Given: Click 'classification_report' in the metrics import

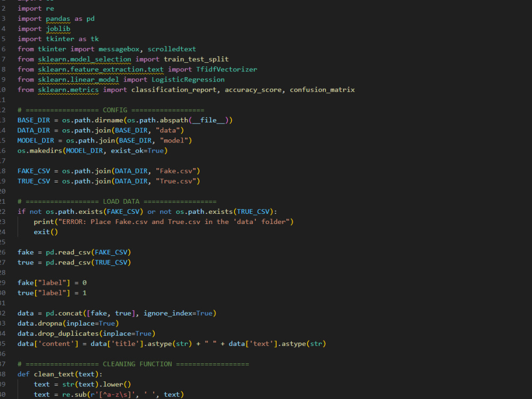Looking at the screenshot, I should pos(174,90).
